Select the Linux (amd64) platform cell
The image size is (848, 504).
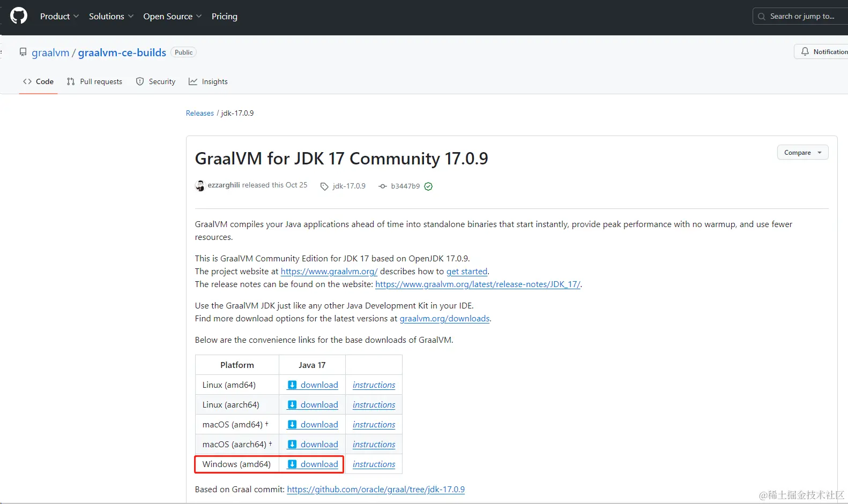click(x=237, y=385)
